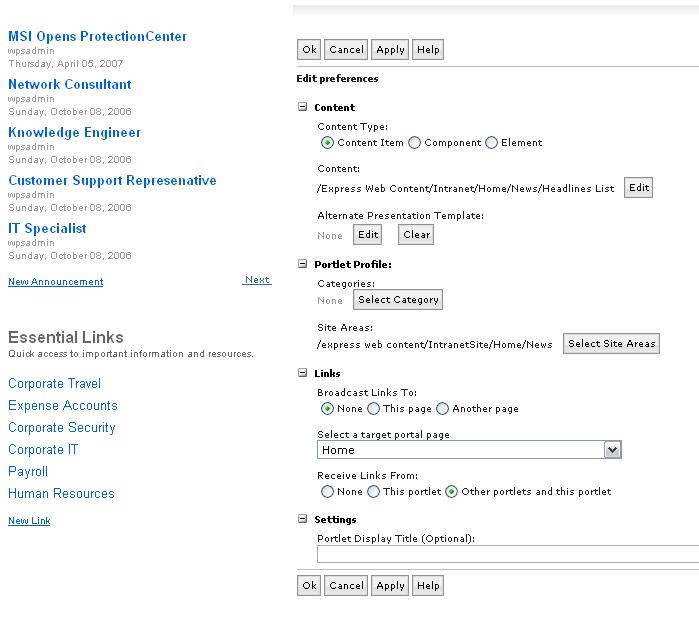The height and width of the screenshot is (620, 699).
Task: Click the top Apply button
Action: pyautogui.click(x=390, y=49)
